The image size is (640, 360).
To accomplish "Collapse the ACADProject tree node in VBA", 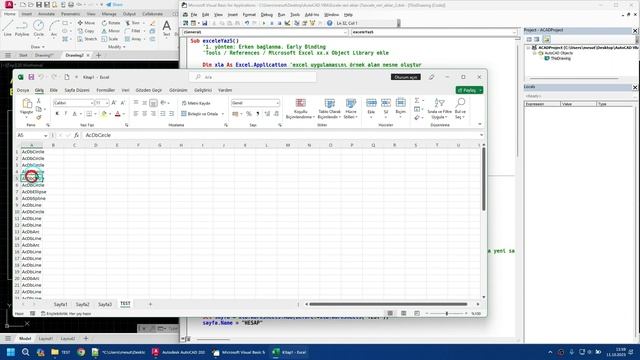I will click(x=528, y=48).
